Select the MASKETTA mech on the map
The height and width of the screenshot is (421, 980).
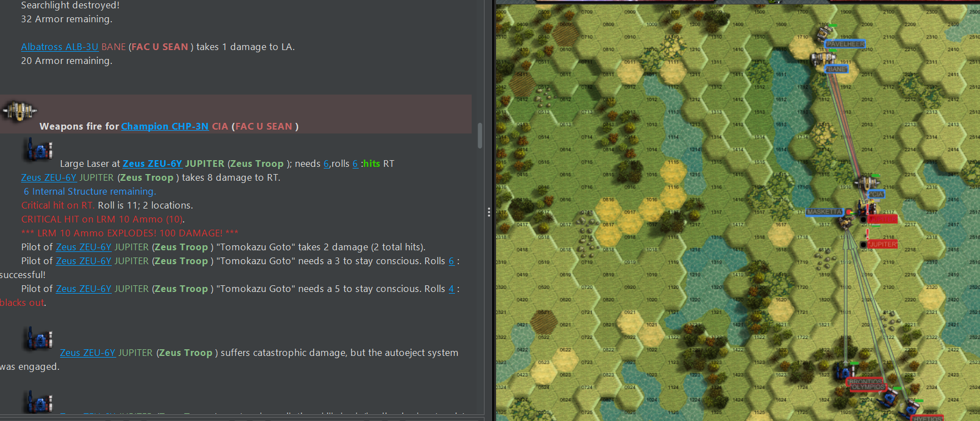(x=846, y=221)
